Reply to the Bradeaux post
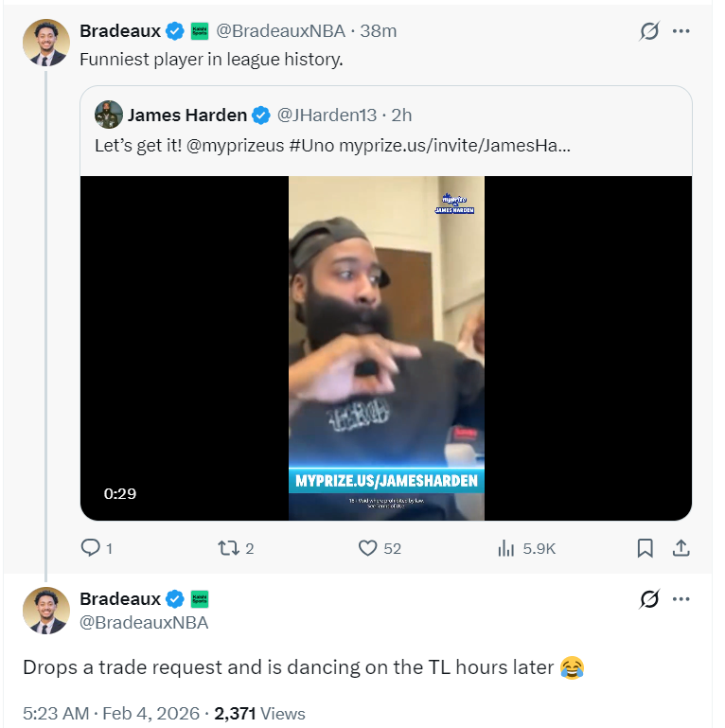 (x=91, y=547)
